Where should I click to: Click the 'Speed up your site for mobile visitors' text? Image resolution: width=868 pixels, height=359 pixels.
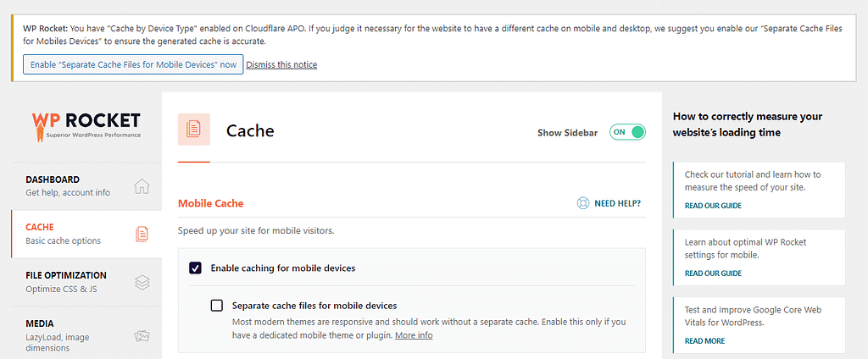256,231
